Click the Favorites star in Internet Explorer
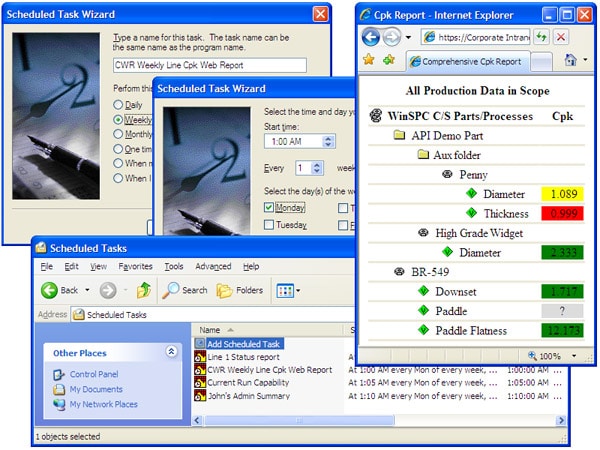The image size is (600, 450). pos(368,60)
